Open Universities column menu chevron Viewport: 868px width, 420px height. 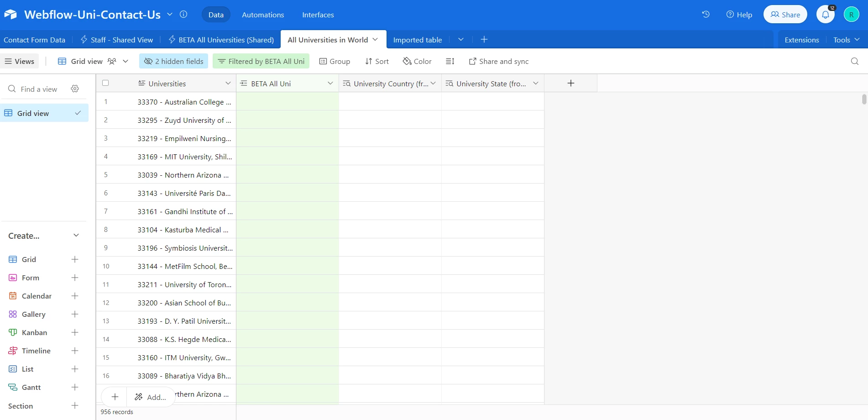coord(228,83)
